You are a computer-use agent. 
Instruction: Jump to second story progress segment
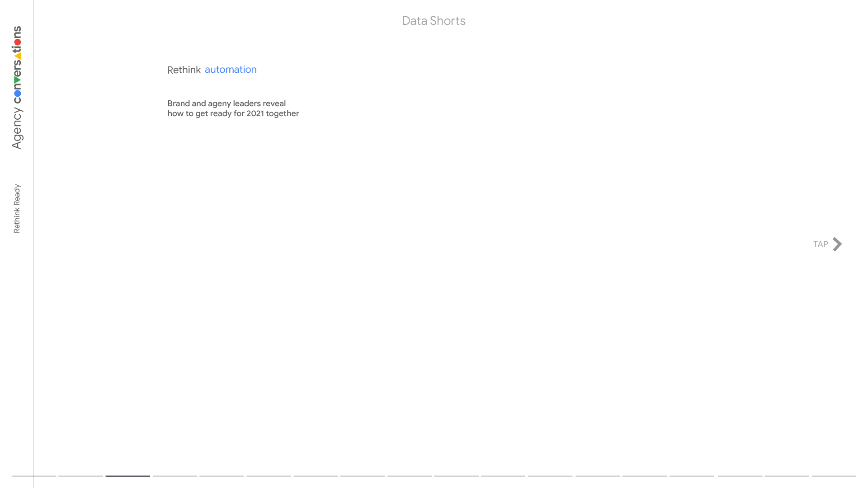80,476
